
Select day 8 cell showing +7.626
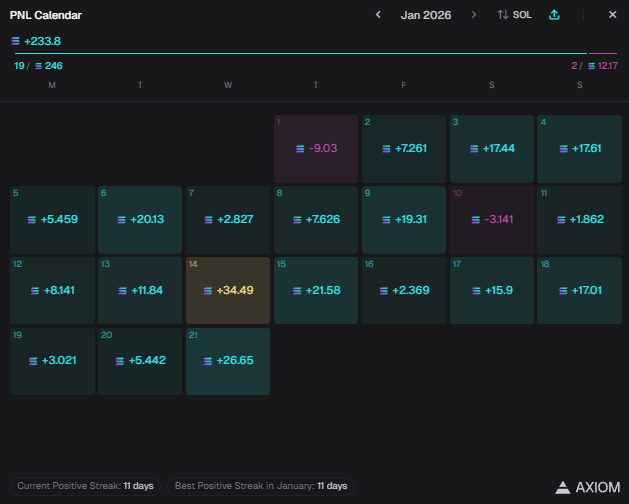(316, 220)
